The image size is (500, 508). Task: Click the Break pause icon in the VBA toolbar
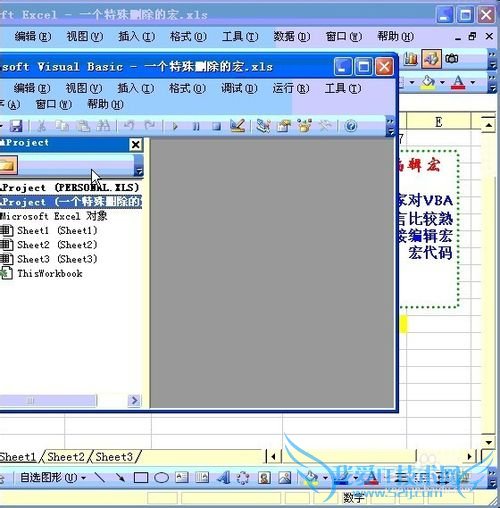196,126
